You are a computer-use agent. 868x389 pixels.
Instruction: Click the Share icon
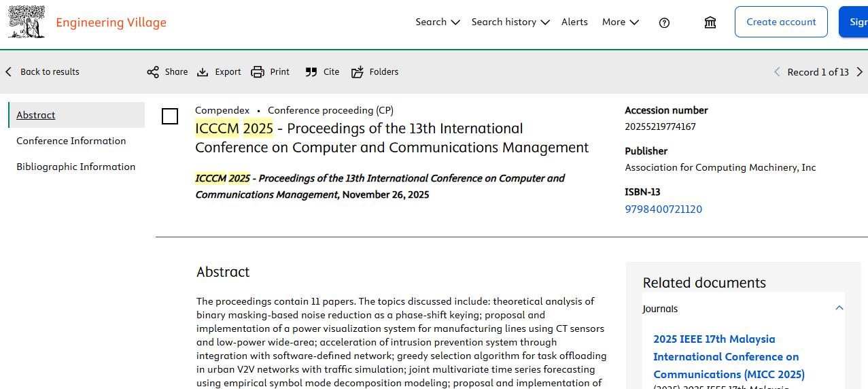[153, 72]
